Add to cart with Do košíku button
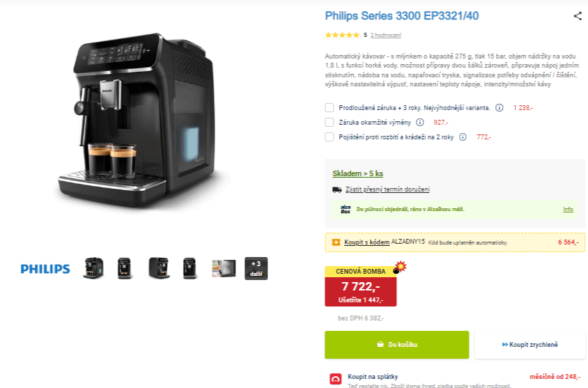 396,345
